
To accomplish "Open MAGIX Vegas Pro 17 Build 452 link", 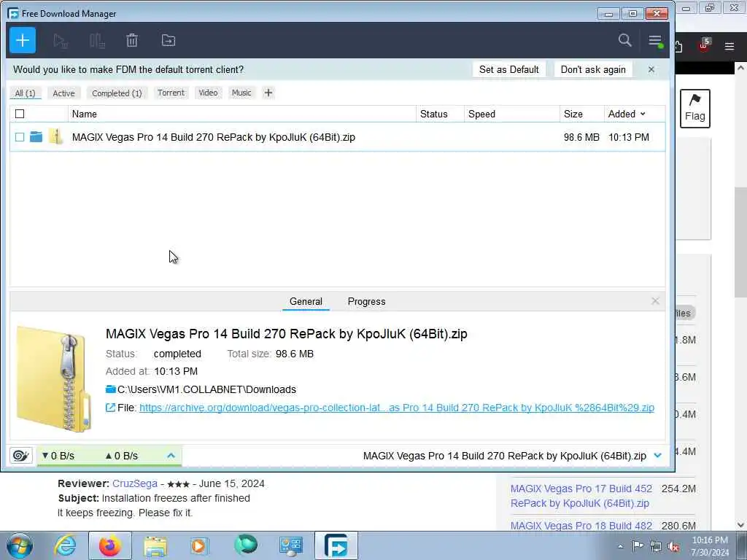I will 581,496.
